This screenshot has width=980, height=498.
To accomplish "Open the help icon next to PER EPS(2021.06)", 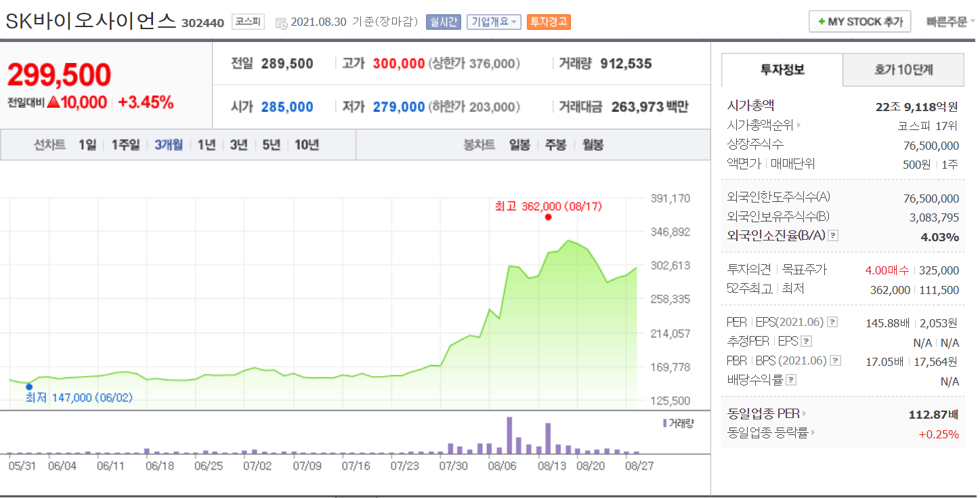I will tap(832, 323).
